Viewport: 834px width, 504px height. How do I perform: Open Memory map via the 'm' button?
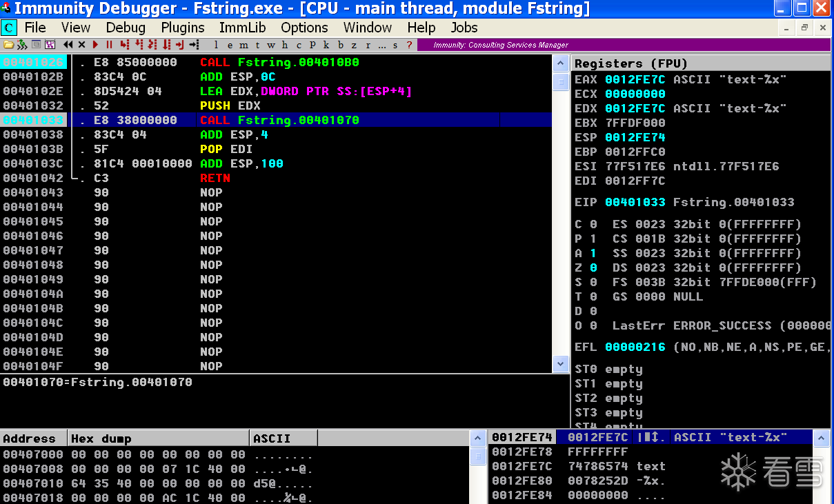244,45
